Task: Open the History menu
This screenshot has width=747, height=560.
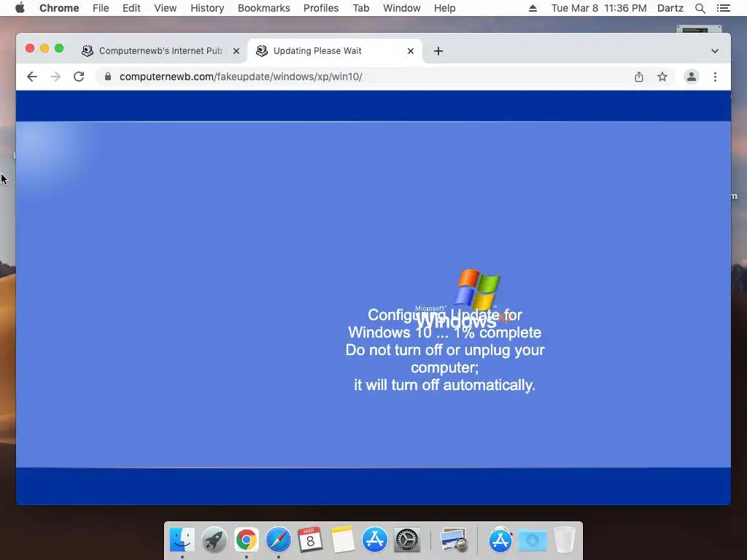Action: tap(207, 8)
